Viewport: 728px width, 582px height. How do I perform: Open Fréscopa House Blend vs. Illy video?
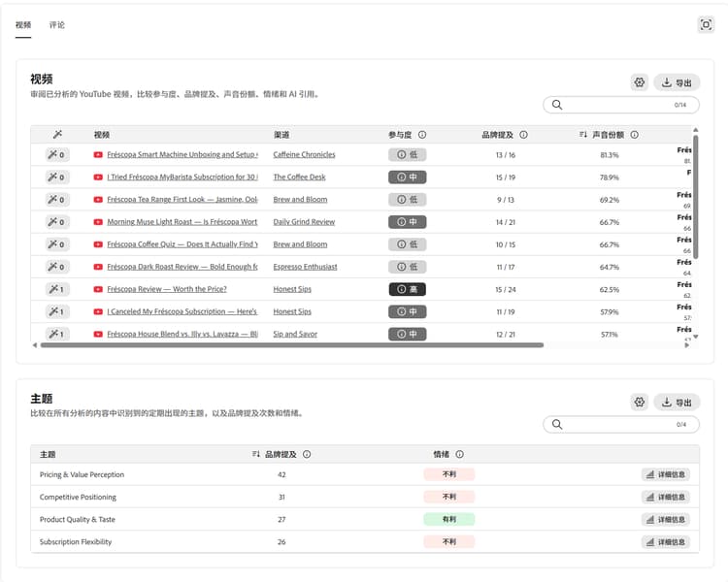182,334
